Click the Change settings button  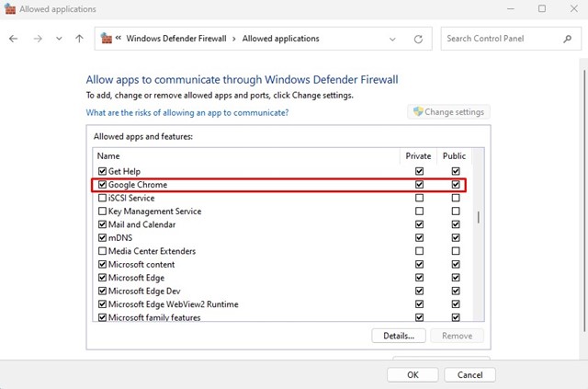[x=449, y=112]
